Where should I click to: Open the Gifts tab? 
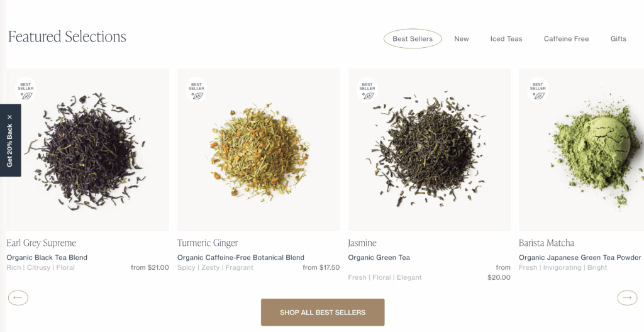click(618, 38)
